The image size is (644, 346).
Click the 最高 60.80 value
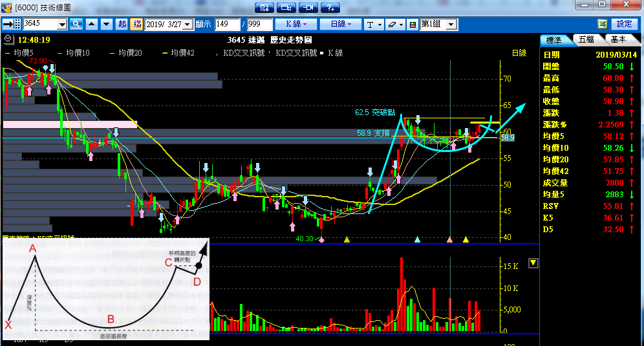(613, 78)
